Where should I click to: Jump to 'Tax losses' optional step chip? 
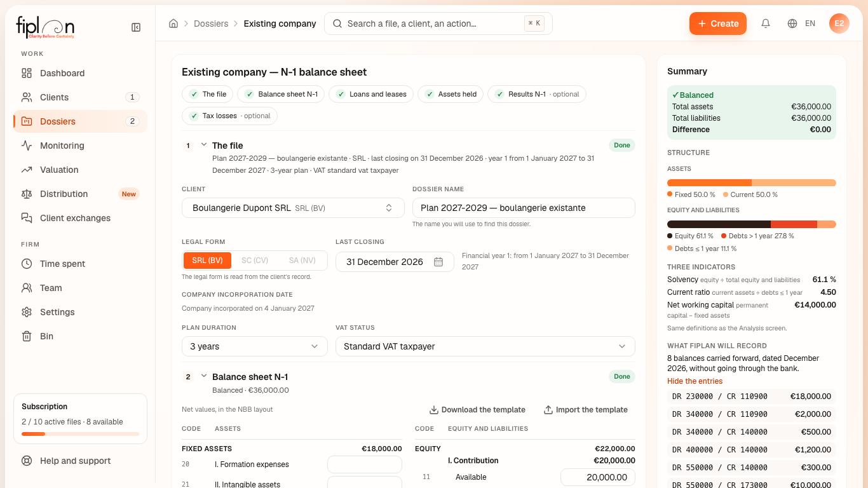tap(230, 116)
